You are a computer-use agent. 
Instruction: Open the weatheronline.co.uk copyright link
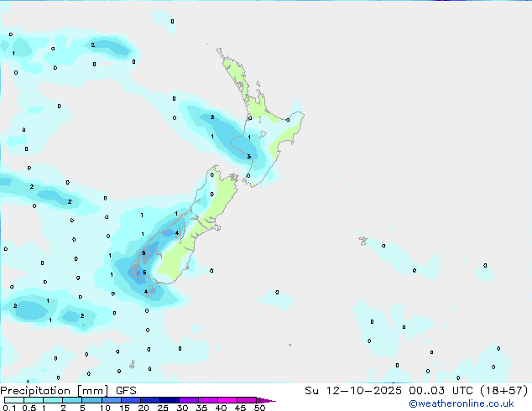462,403
